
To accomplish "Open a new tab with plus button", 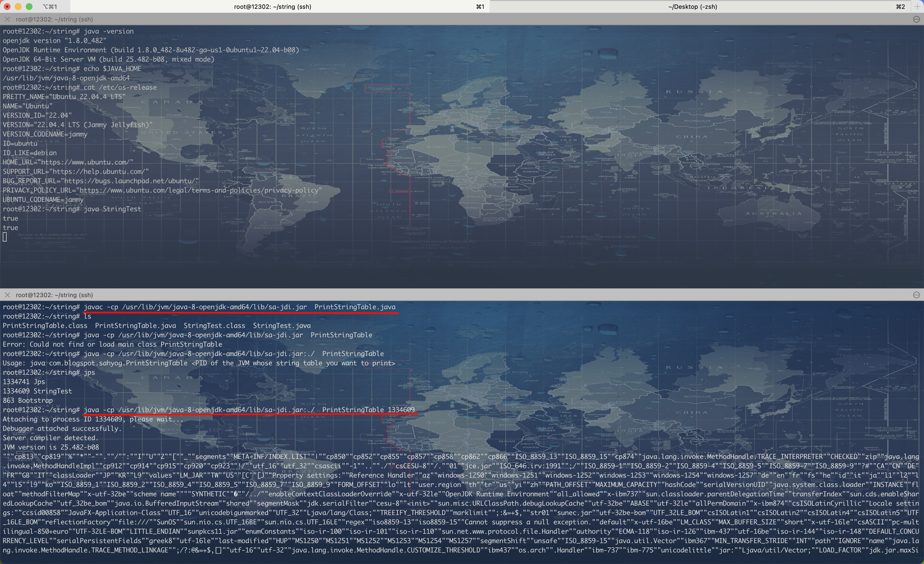I will pyautogui.click(x=917, y=6).
